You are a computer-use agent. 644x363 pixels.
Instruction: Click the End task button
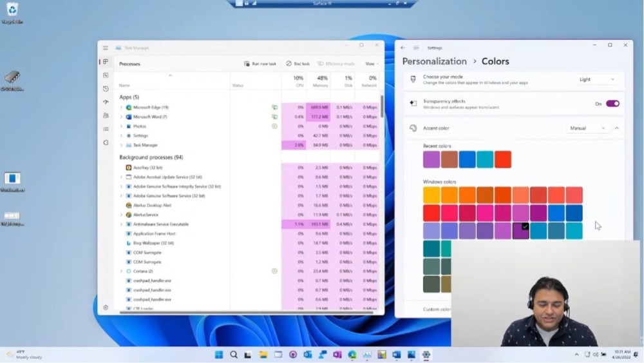click(298, 64)
